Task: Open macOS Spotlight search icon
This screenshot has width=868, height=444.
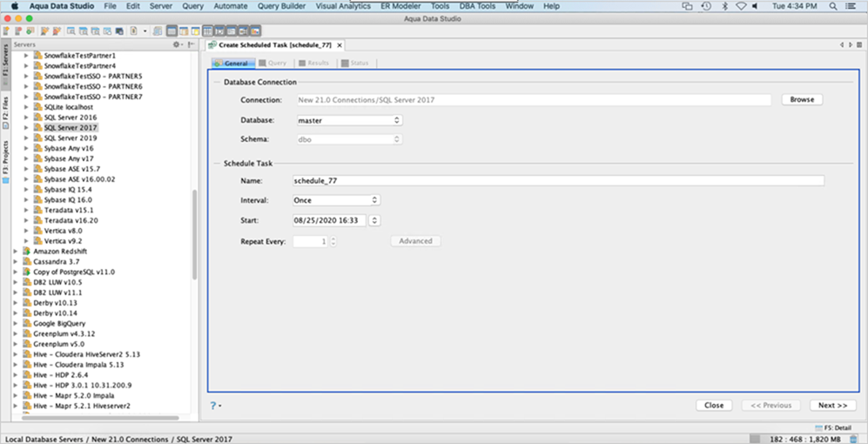Action: click(x=833, y=6)
